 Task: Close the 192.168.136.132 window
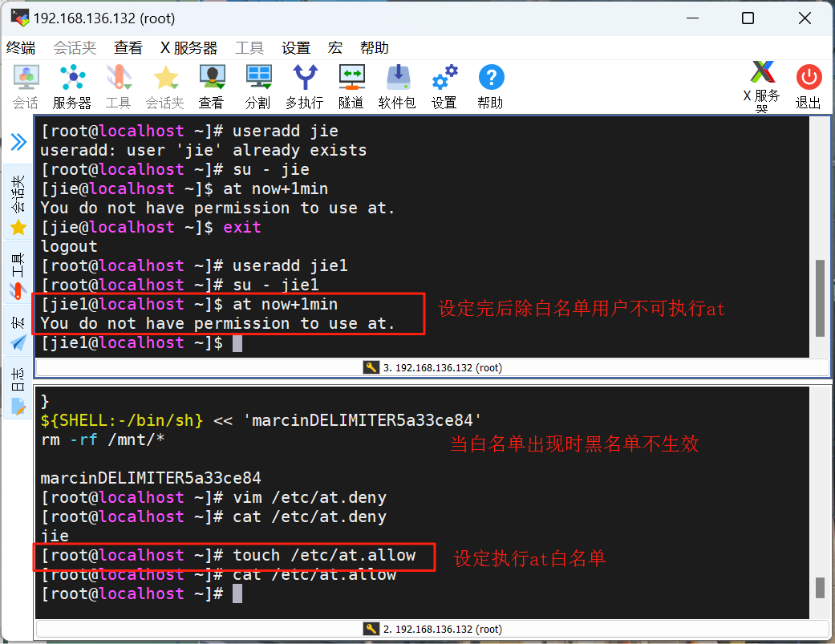805,18
